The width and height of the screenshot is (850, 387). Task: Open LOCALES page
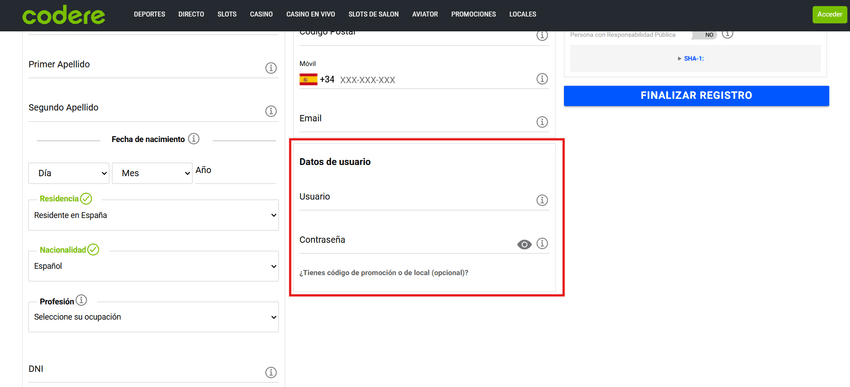click(523, 15)
